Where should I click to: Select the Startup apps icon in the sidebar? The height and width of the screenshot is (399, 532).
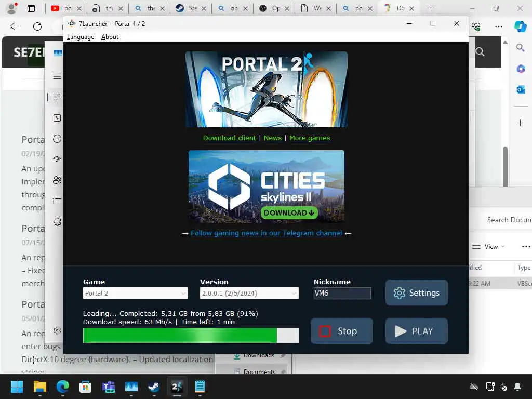coord(57,159)
